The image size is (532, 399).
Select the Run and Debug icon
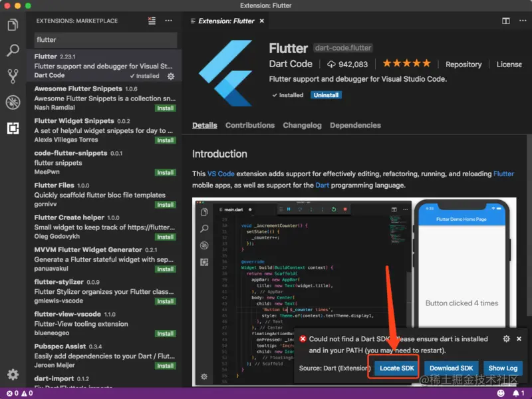(12, 101)
